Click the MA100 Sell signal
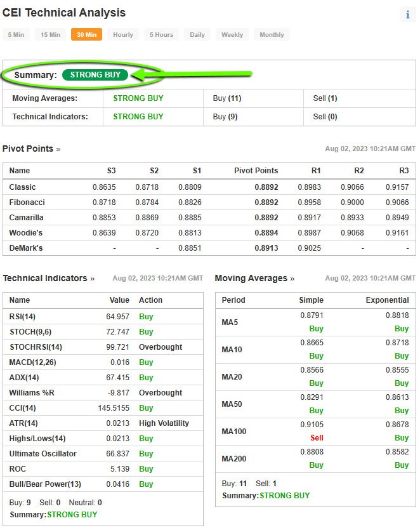This screenshot has width=420, height=530. [317, 438]
